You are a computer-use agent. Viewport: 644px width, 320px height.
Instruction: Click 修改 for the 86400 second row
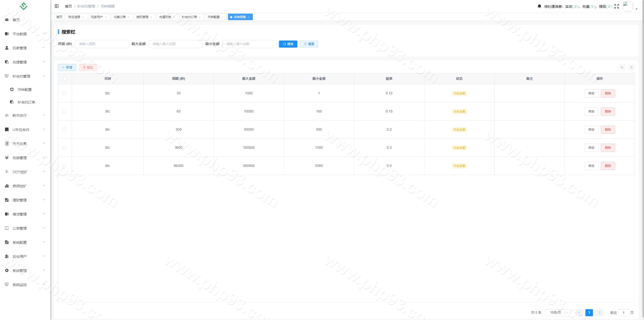pyautogui.click(x=591, y=166)
